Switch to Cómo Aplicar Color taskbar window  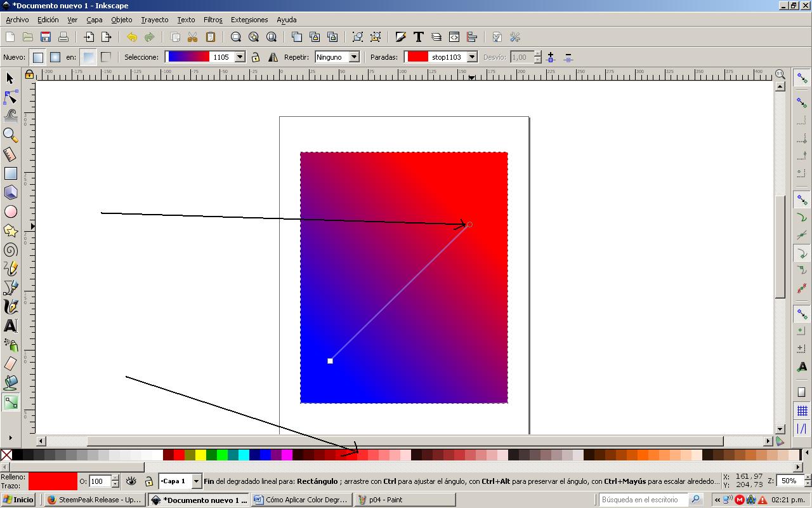(301, 500)
